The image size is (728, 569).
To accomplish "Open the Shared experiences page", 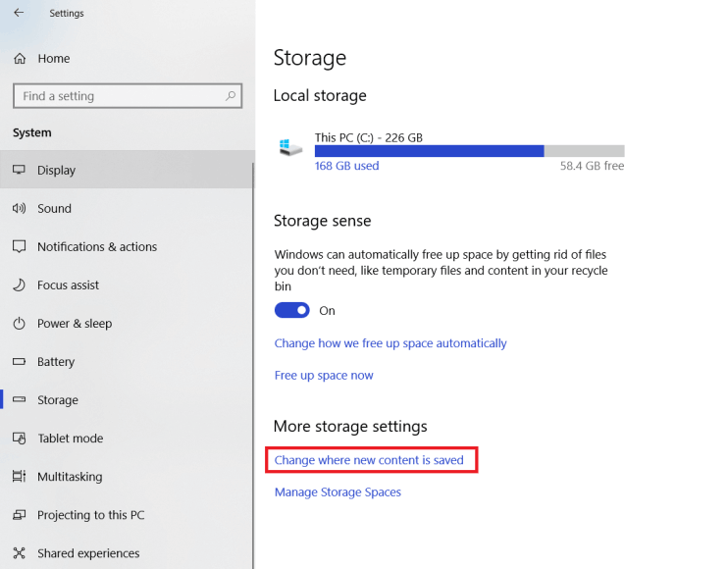I will 88,553.
